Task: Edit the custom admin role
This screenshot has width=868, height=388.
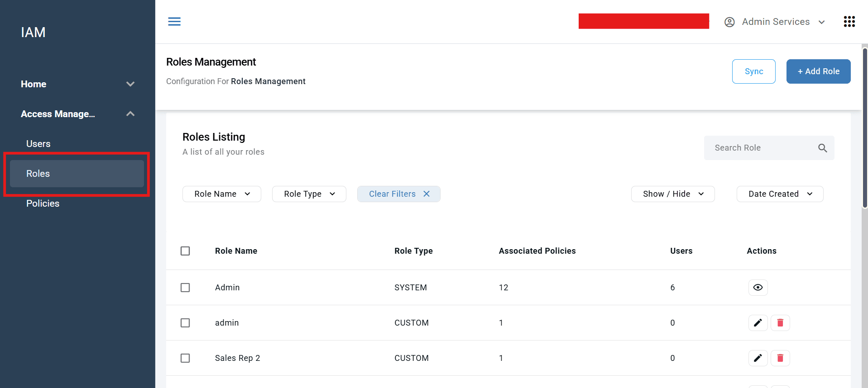Action: pyautogui.click(x=758, y=323)
